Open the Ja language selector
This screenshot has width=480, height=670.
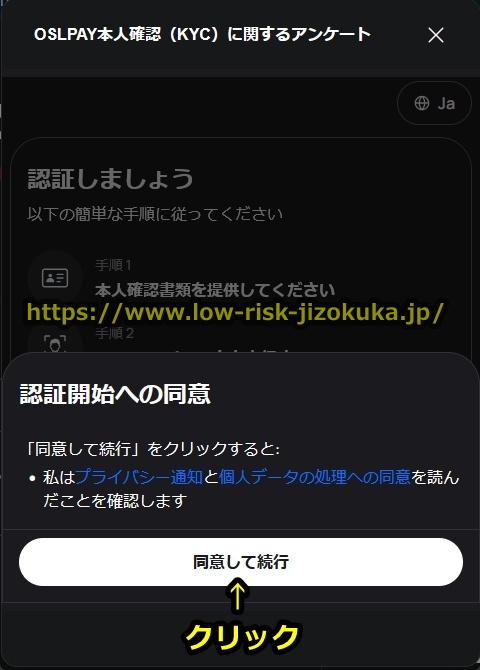434,103
